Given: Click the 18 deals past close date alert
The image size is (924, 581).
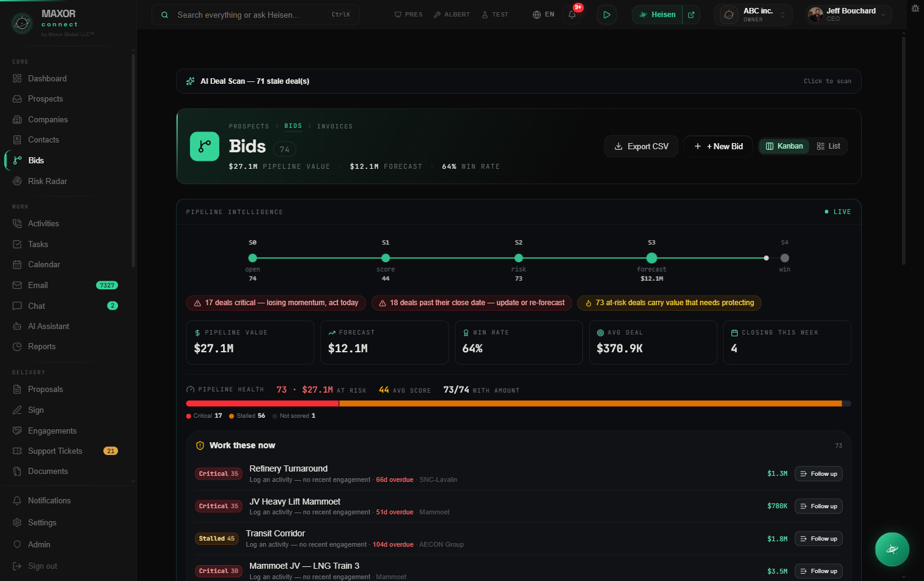Looking at the screenshot, I should [x=472, y=303].
